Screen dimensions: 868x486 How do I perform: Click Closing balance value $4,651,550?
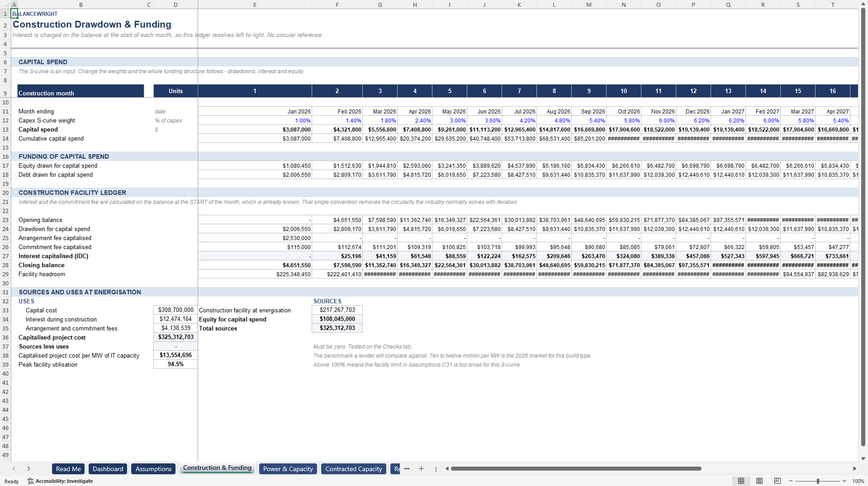pyautogui.click(x=255, y=265)
